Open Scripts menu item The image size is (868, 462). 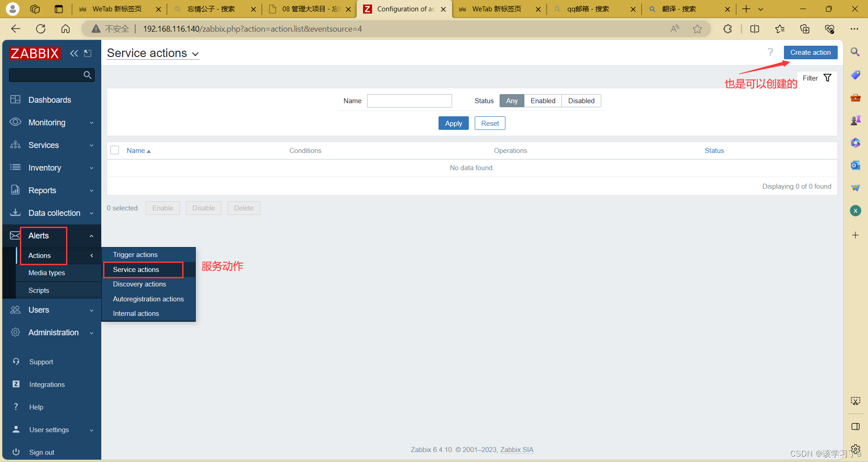(58, 291)
